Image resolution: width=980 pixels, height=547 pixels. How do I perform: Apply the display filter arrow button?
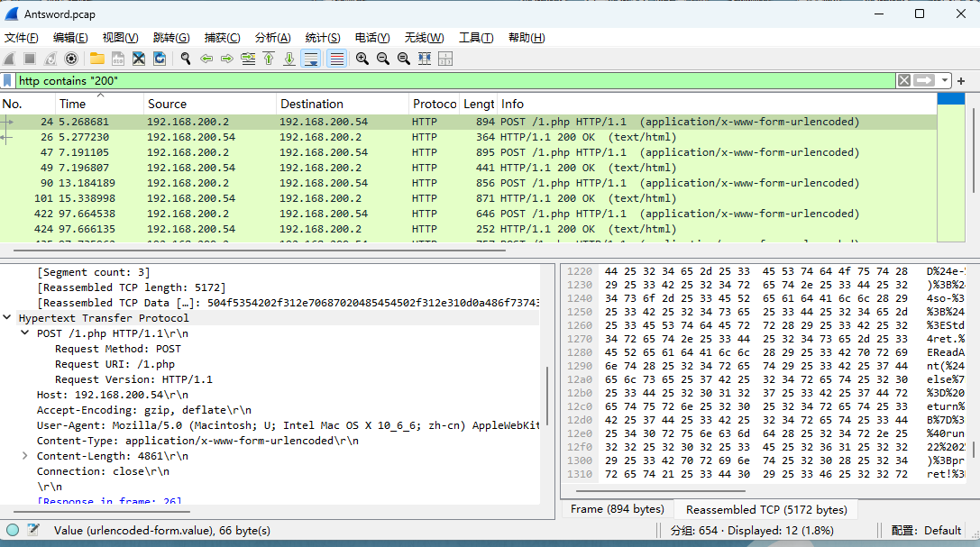[x=924, y=80]
